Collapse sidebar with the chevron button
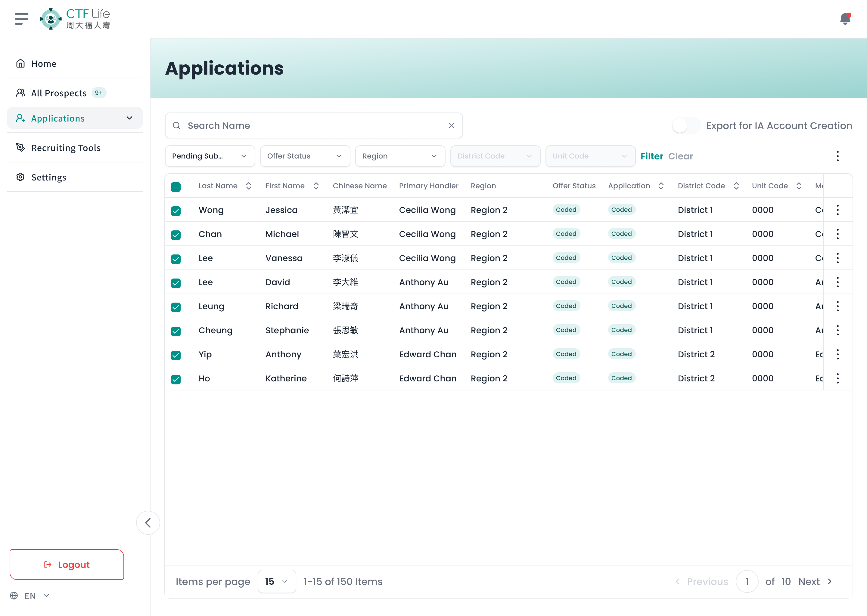867x616 pixels. coord(148,523)
